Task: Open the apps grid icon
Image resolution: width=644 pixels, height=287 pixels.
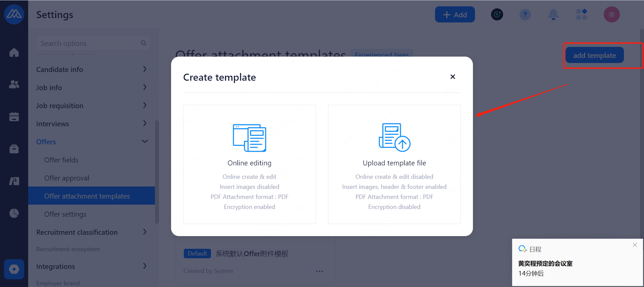Action: 582,14
